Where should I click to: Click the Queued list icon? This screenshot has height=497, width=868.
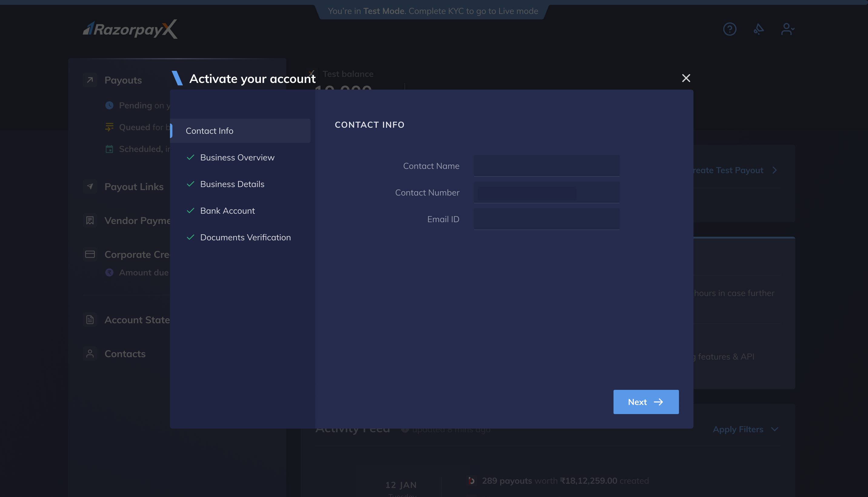pyautogui.click(x=109, y=127)
